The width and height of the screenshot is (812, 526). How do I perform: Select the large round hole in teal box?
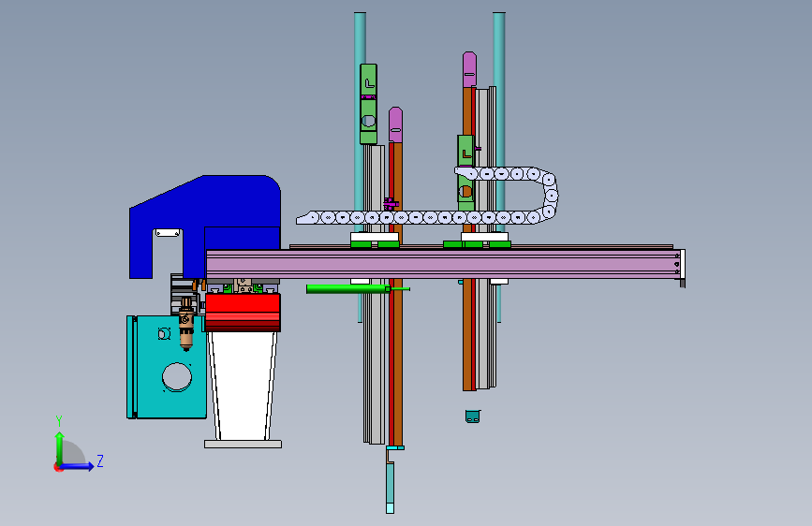tap(177, 376)
